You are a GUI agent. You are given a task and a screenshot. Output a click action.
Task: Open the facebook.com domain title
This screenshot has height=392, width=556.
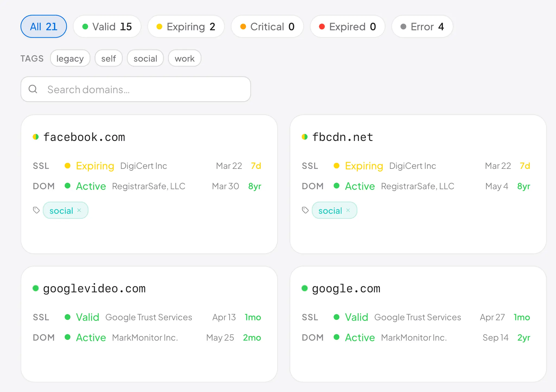point(84,137)
